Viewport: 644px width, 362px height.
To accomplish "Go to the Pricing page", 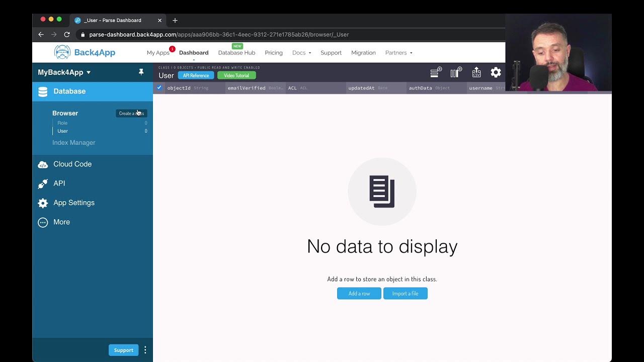I will coord(274,53).
